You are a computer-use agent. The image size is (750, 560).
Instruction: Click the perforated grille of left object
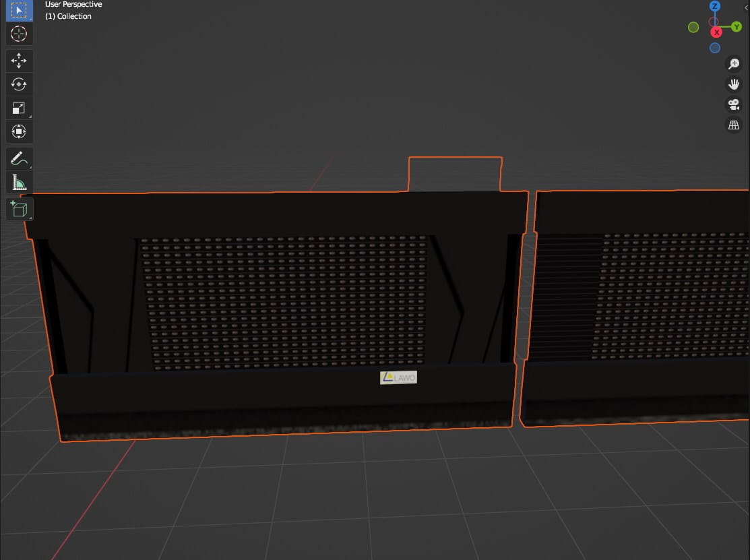point(286,302)
